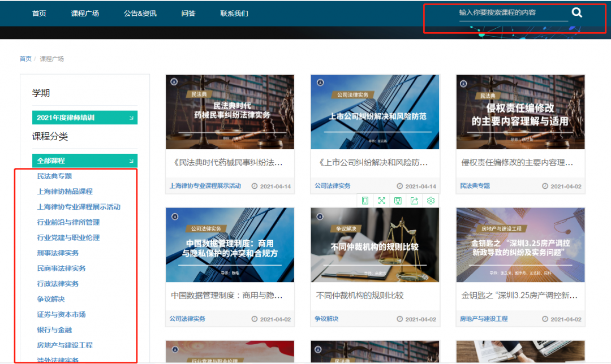Expand the 2021年度律师培训 term dropdown

84,118
